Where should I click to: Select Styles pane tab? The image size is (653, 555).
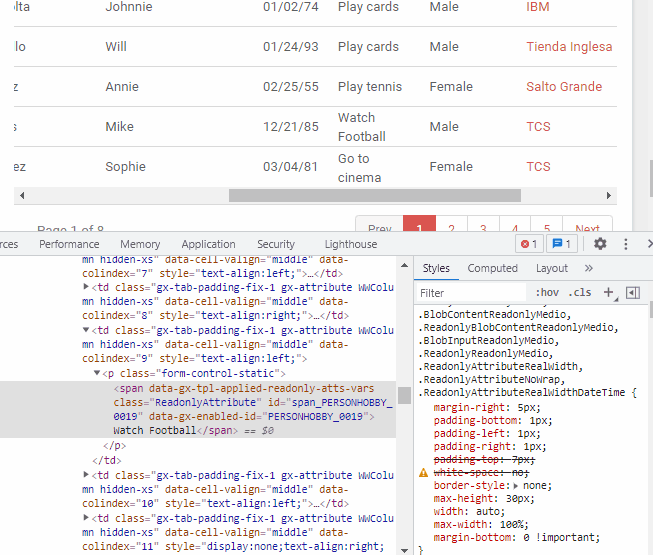(436, 268)
